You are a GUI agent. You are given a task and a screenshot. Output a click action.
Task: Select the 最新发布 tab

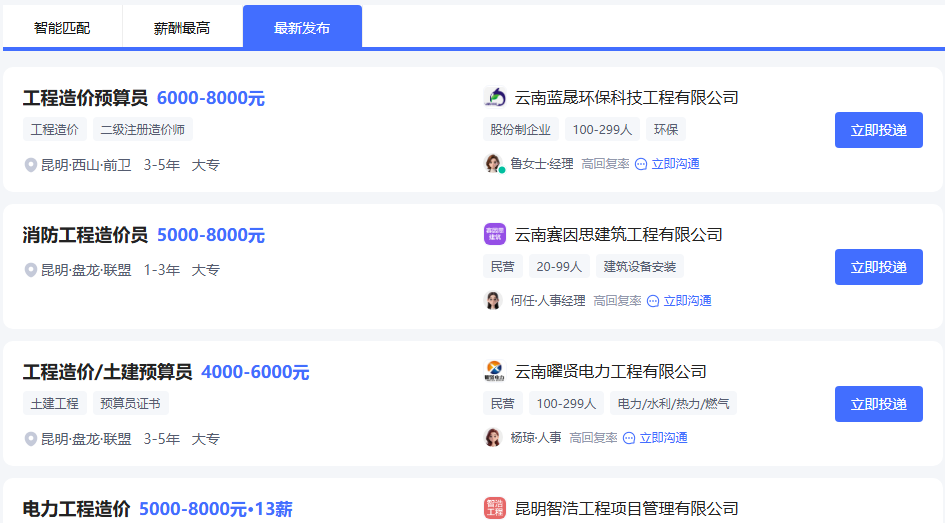point(302,28)
